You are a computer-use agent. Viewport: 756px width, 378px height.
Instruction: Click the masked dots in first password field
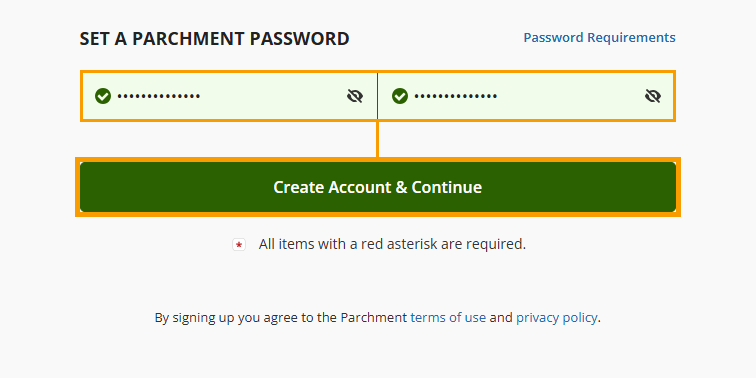pyautogui.click(x=159, y=96)
